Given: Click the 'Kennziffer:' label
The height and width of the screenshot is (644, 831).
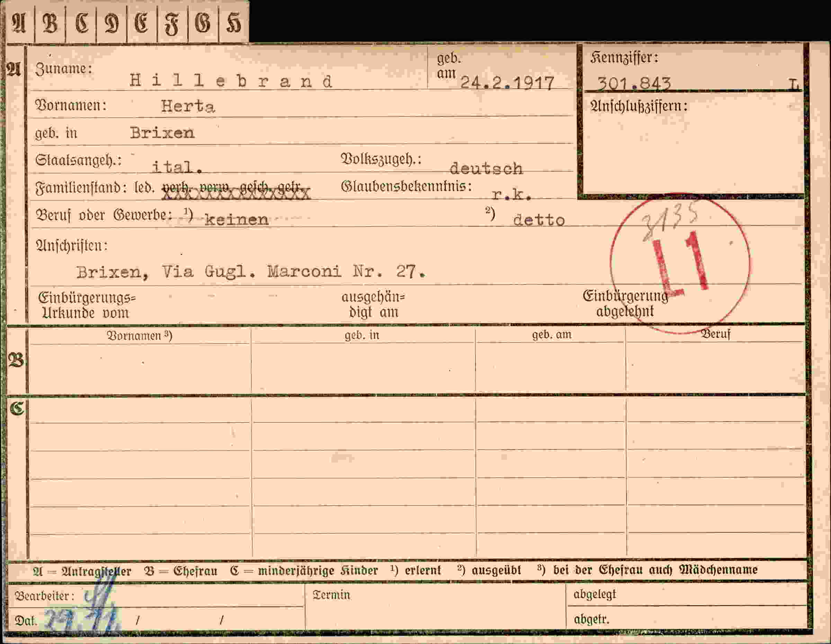Looking at the screenshot, I should (624, 58).
